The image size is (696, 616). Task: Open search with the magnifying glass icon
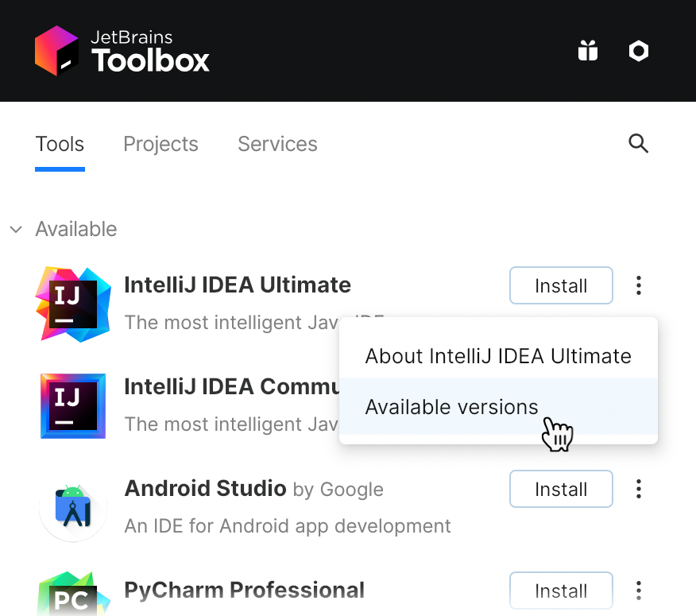pyautogui.click(x=638, y=144)
